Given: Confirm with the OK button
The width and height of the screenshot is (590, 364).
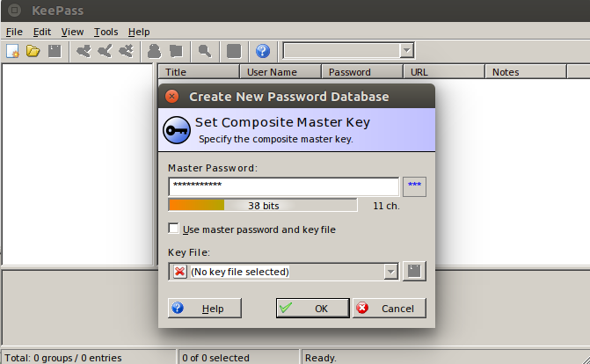Looking at the screenshot, I should (313, 309).
